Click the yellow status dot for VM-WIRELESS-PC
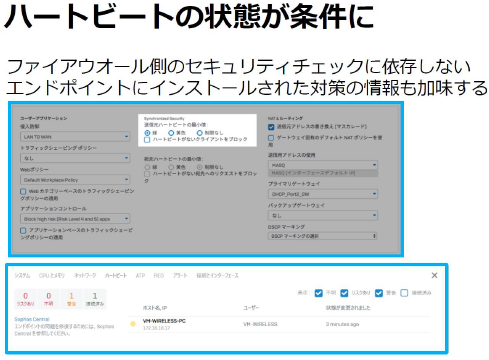Image resolution: width=489 pixels, height=360 pixels. tap(133, 324)
